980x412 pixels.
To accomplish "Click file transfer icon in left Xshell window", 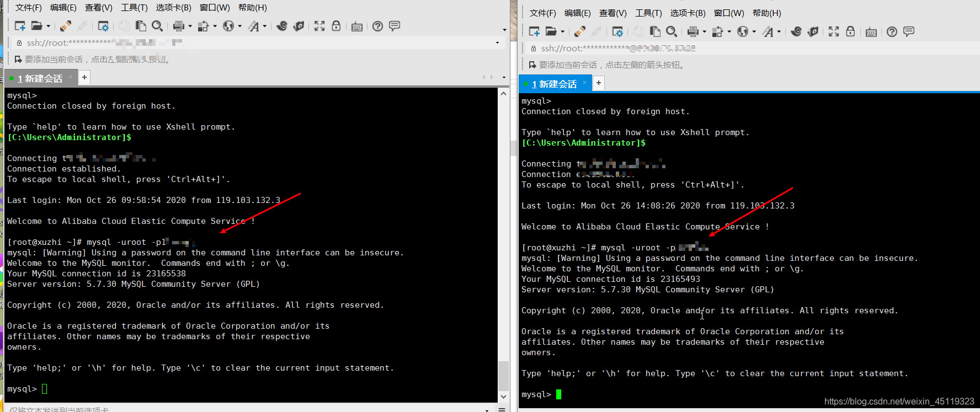I will tap(204, 26).
